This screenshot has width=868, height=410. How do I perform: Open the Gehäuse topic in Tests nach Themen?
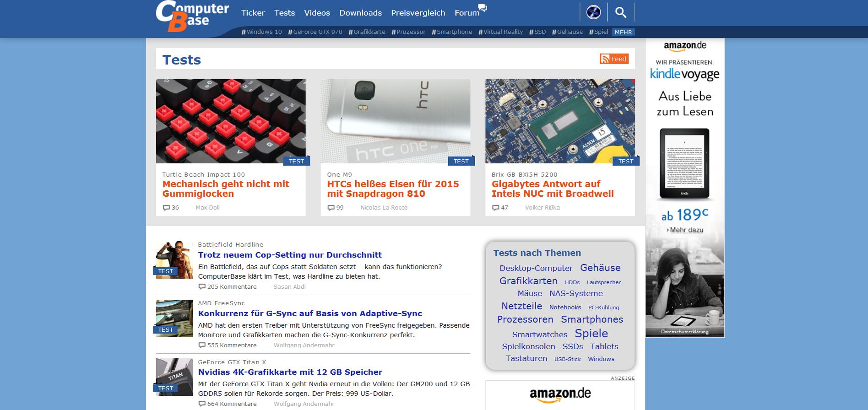600,268
